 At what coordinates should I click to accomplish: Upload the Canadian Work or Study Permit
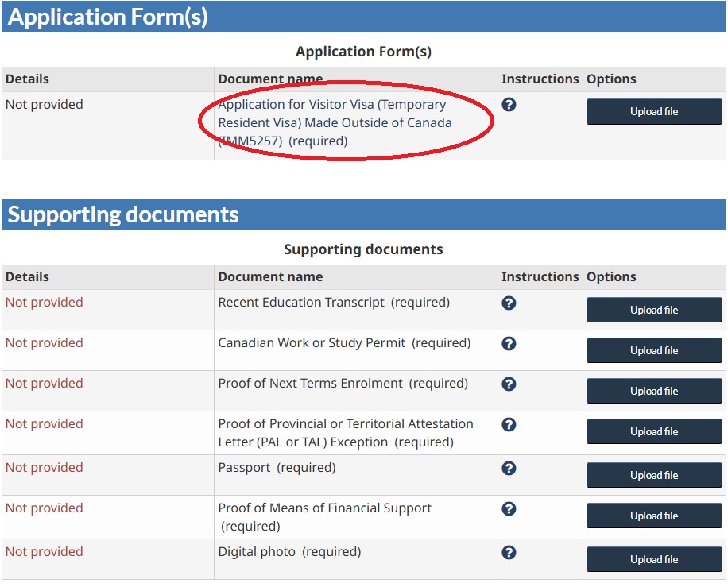tap(653, 350)
